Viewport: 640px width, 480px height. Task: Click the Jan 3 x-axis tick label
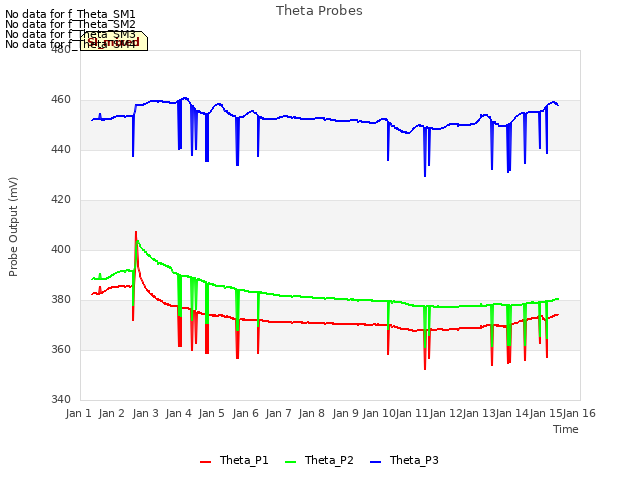coord(145,413)
